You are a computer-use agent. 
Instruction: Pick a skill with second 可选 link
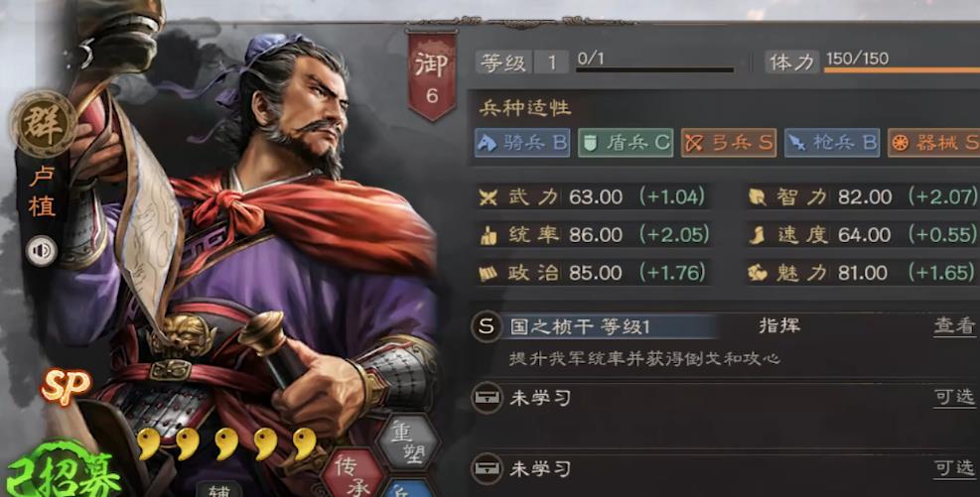click(x=955, y=467)
